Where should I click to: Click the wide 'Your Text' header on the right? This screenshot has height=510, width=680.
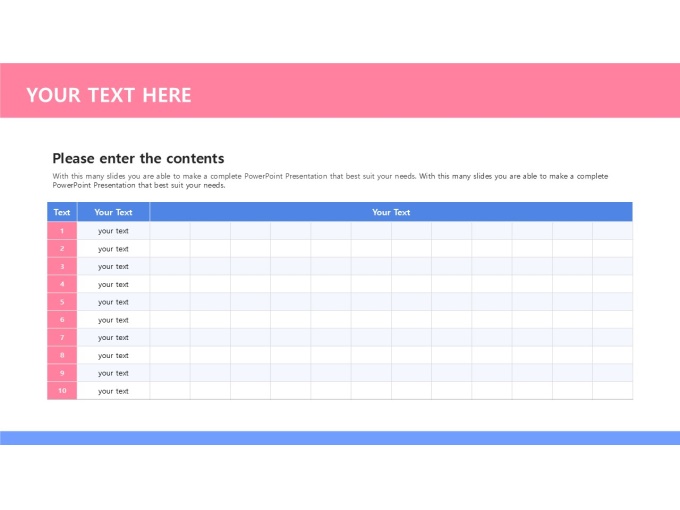click(x=391, y=212)
